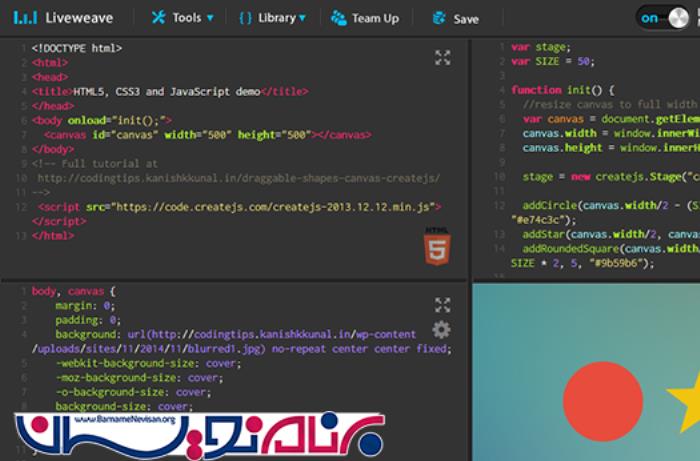This screenshot has width=700, height=461.
Task: Click the tutorial URL comment line
Action: [x=239, y=178]
